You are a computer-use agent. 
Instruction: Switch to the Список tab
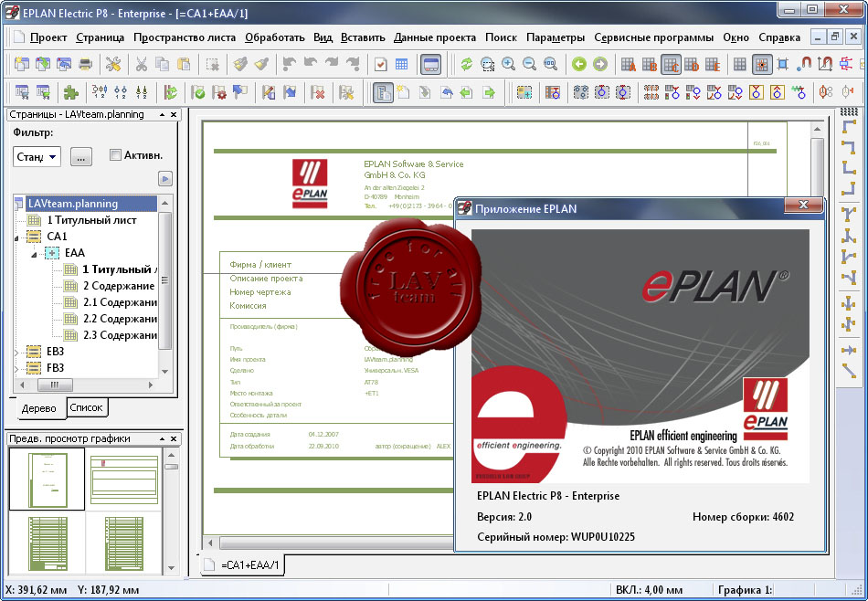pos(87,407)
